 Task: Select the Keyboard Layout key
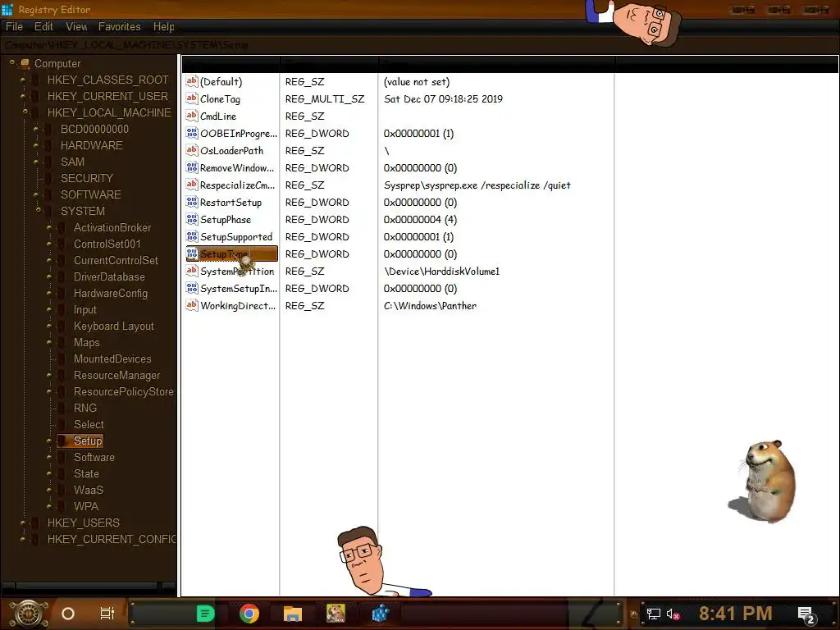(113, 326)
